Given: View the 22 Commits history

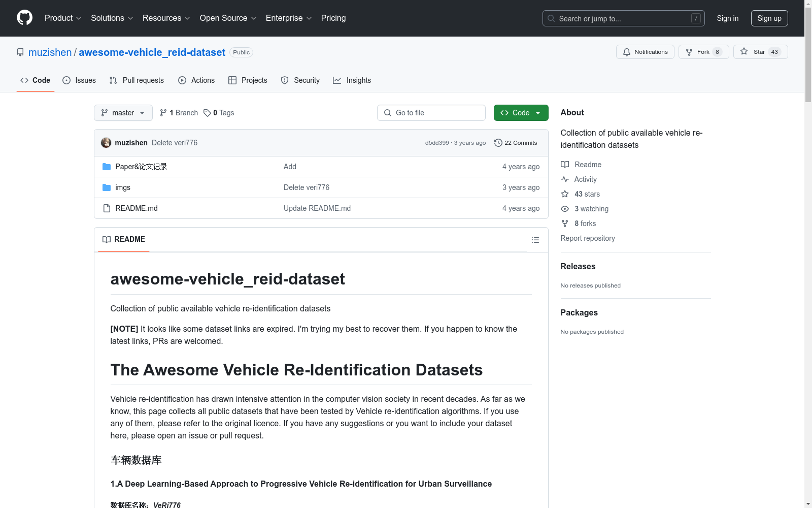Looking at the screenshot, I should coord(516,143).
